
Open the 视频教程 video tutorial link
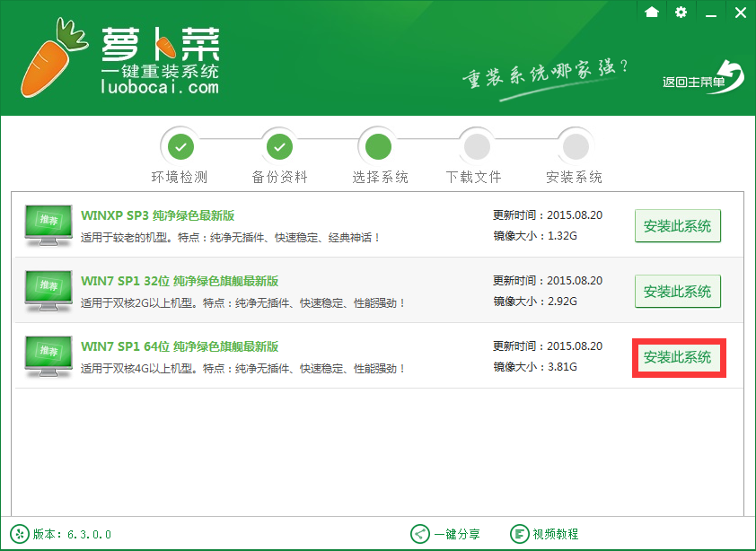click(556, 534)
